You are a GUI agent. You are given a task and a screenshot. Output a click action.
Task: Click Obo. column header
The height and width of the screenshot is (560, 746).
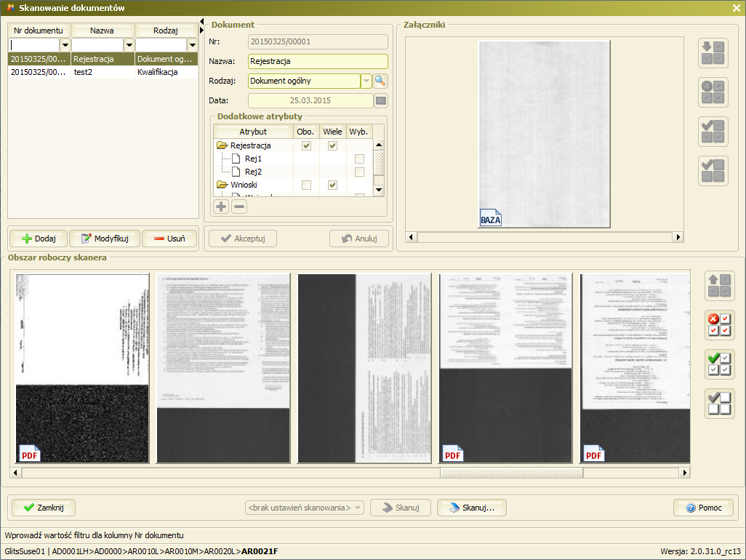(306, 132)
